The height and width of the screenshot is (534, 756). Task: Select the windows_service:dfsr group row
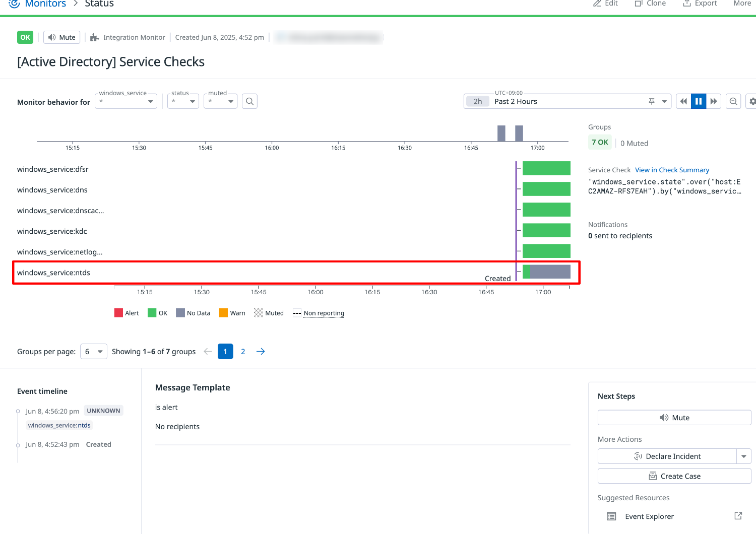(52, 169)
